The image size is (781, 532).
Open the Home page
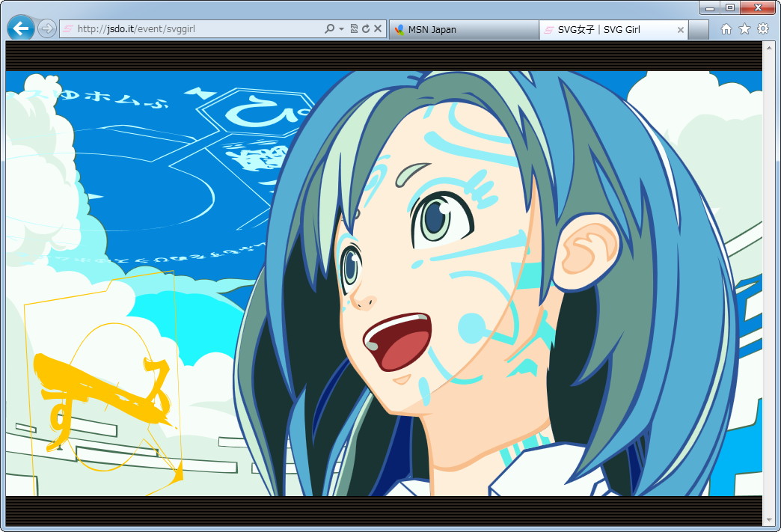(x=726, y=29)
